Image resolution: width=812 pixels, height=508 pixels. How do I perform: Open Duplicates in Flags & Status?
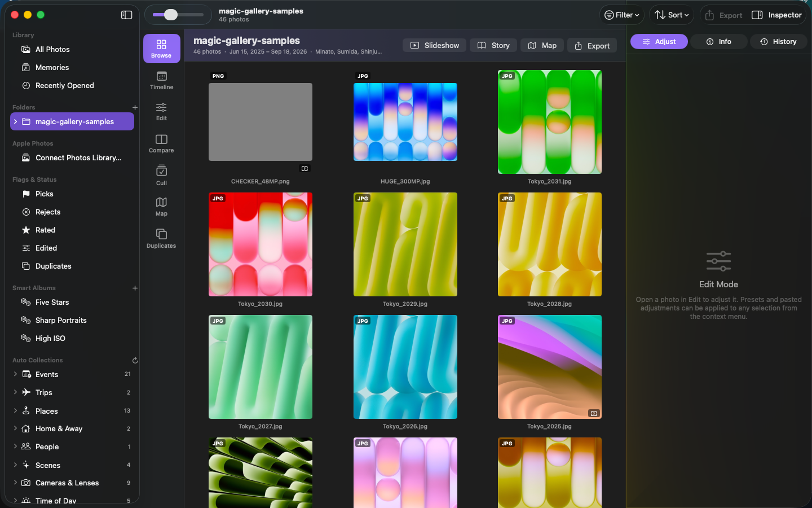72,266
